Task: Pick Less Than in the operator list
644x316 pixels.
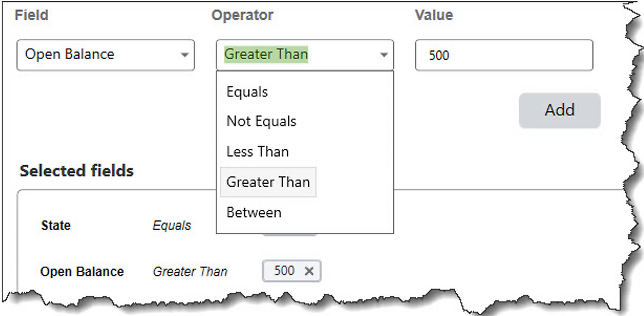Action: pyautogui.click(x=258, y=151)
